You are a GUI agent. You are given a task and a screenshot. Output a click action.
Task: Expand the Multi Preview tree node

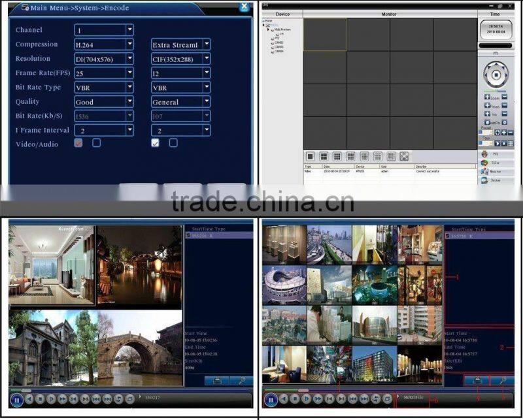point(268,29)
